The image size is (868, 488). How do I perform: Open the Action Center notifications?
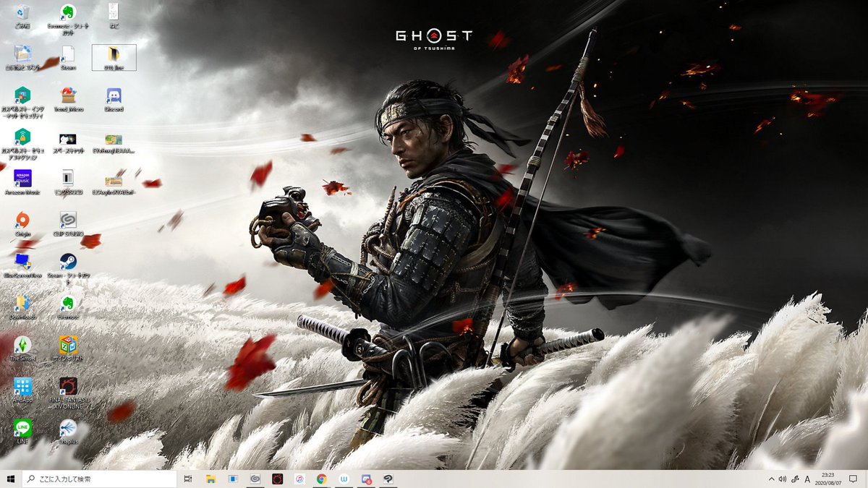pos(853,479)
